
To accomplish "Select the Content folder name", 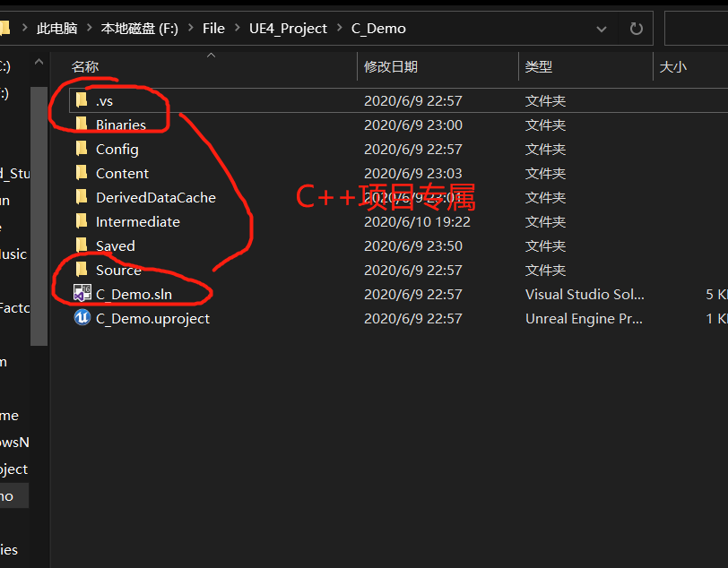I will click(x=122, y=174).
